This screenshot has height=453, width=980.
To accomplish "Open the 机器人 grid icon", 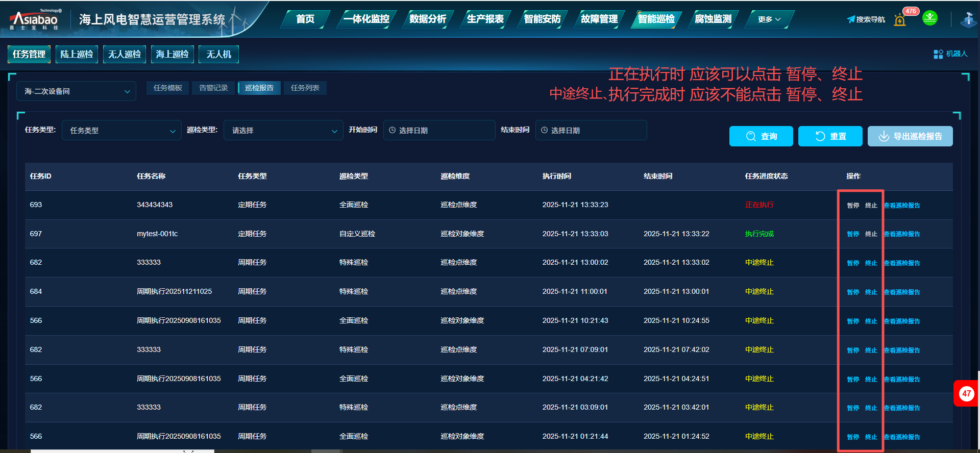I will click(x=938, y=54).
